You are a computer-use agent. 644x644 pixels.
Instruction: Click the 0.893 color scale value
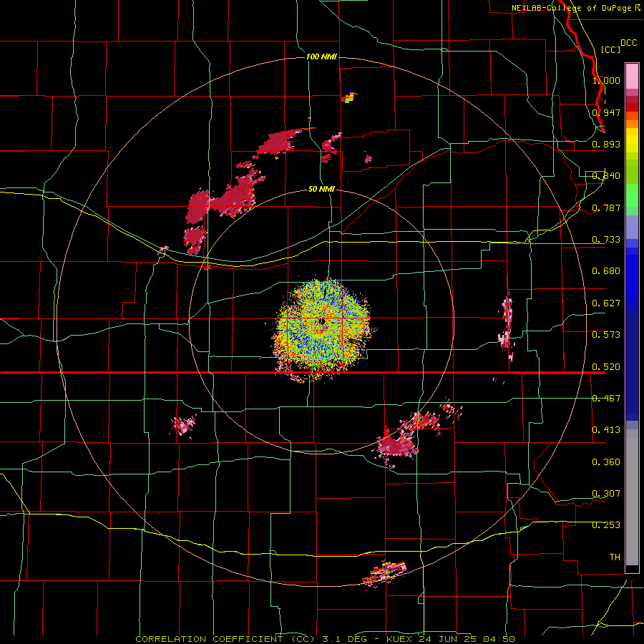[x=606, y=144]
